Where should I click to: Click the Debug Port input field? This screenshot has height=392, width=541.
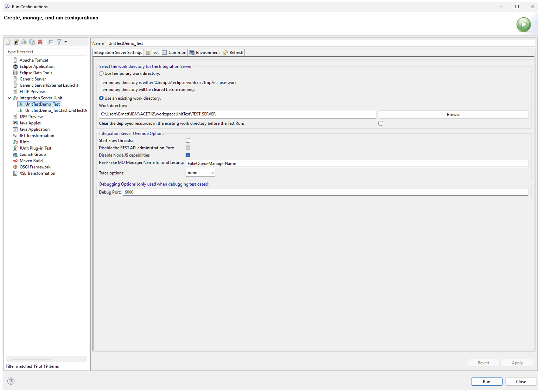tap(326, 192)
